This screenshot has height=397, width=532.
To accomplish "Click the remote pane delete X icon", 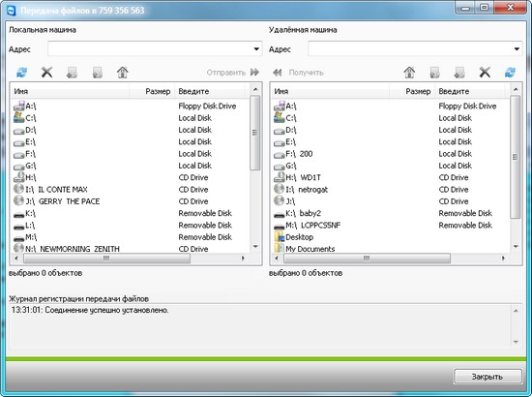I will tap(485, 73).
